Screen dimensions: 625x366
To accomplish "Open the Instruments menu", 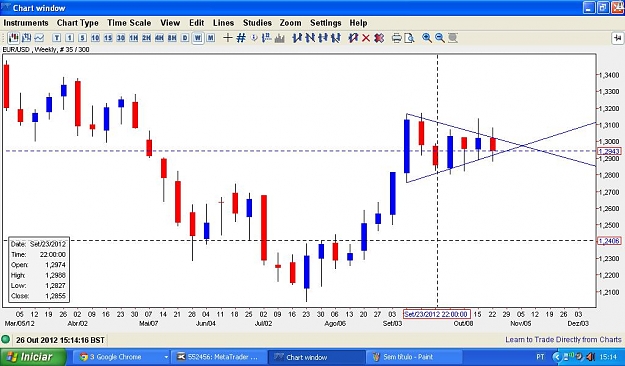I will [x=26, y=23].
